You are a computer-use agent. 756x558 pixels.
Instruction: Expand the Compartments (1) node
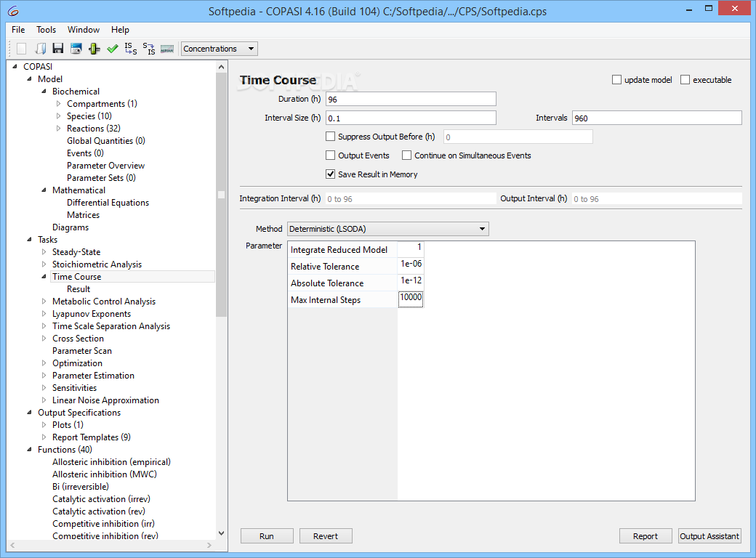tap(58, 104)
